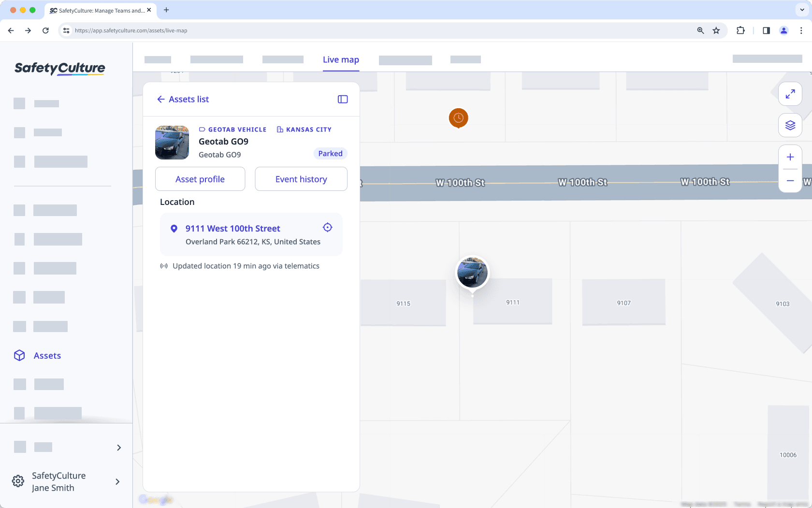Expand the Jane Smith account chevron
The image size is (812, 508).
(117, 481)
